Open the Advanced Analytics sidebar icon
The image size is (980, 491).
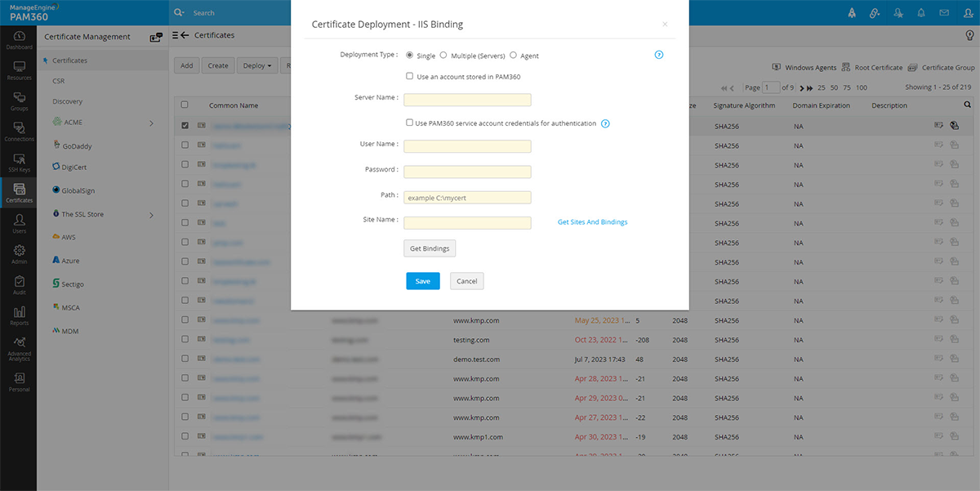(x=19, y=349)
